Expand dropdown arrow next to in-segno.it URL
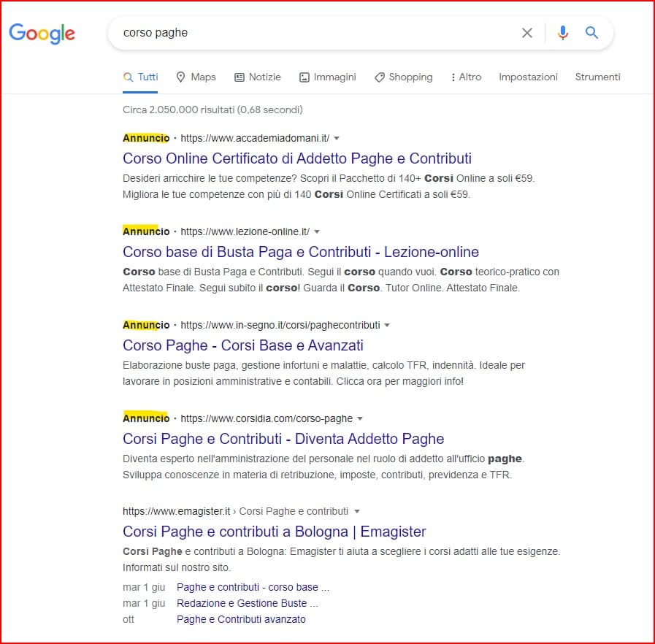This screenshot has width=655, height=644. point(387,326)
